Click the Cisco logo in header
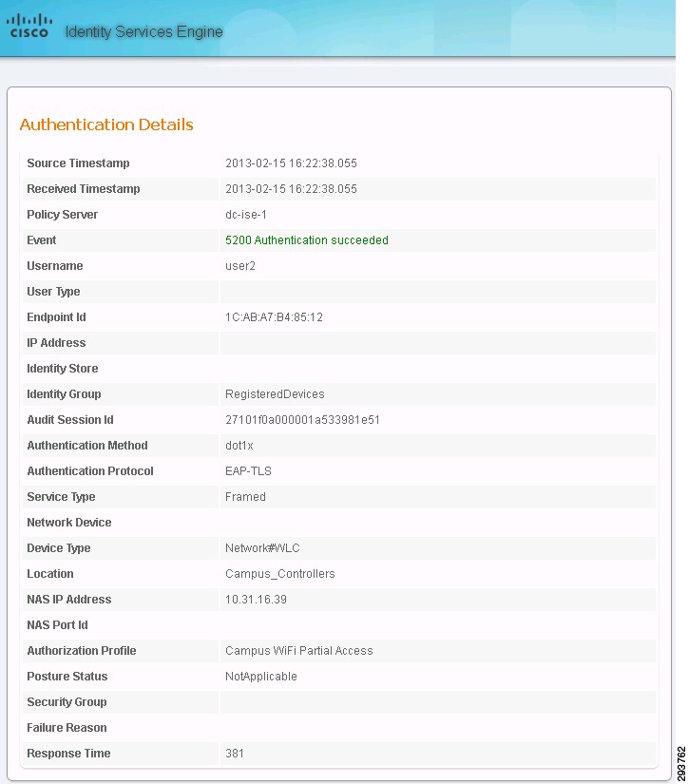Screen dimensions: 688x784 pyautogui.click(x=29, y=26)
